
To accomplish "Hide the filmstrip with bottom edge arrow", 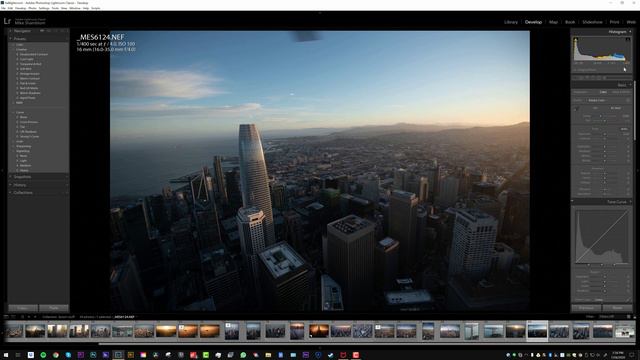I will pos(320,349).
